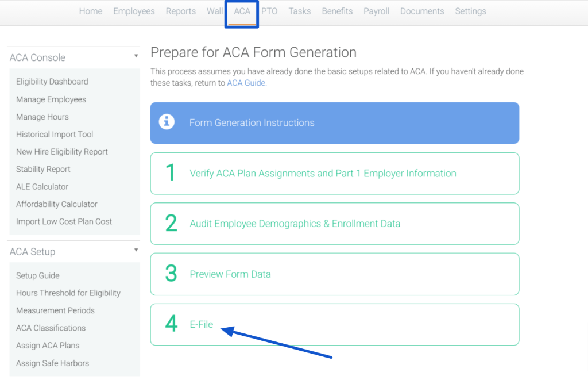Click the ACA Console section heading
This screenshot has width=588, height=380.
point(37,57)
